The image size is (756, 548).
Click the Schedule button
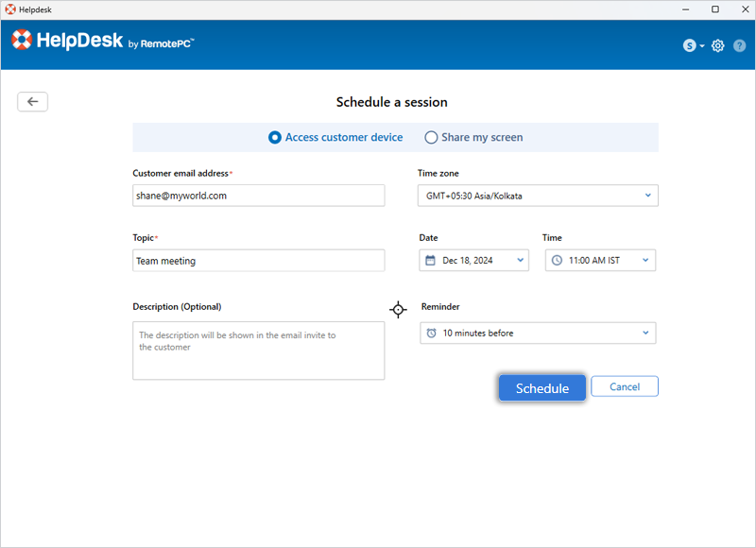[541, 388]
